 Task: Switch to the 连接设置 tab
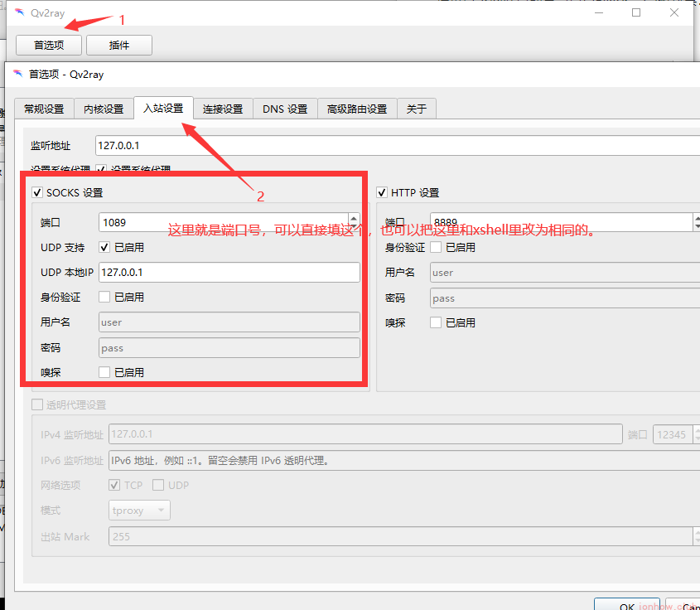[223, 109]
